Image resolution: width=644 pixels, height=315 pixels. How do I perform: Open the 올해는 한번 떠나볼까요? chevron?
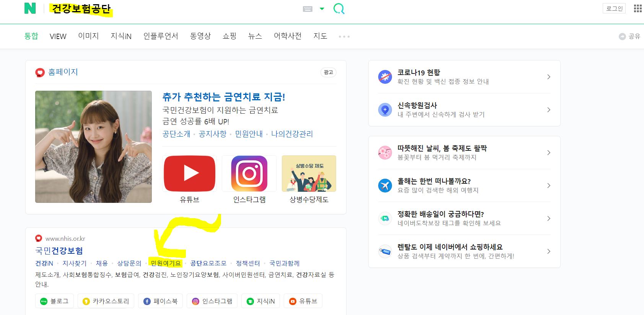pos(549,186)
